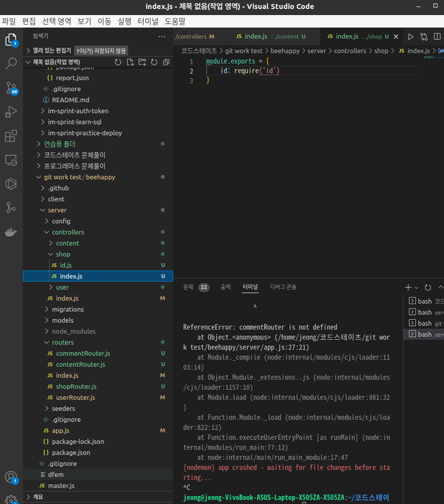
Task: Expand the im-sprint-auth-token folder
Action: click(78, 111)
